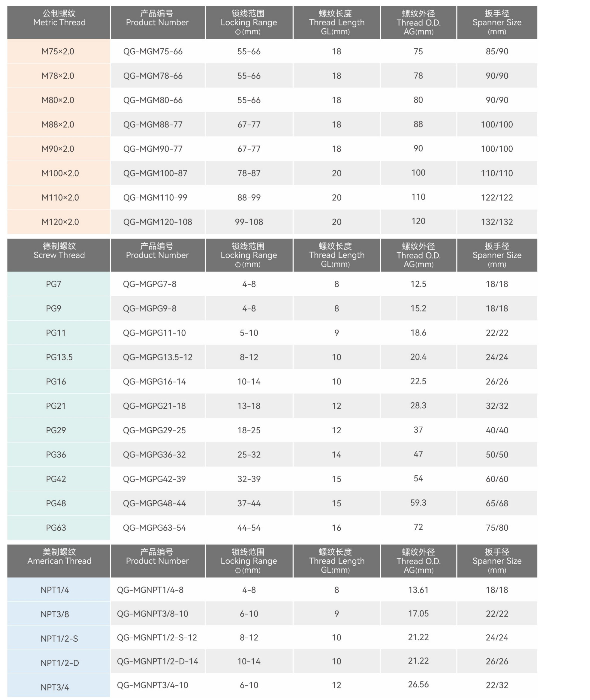Click the American Thread header cell
The height and width of the screenshot is (700, 590).
coord(59,561)
